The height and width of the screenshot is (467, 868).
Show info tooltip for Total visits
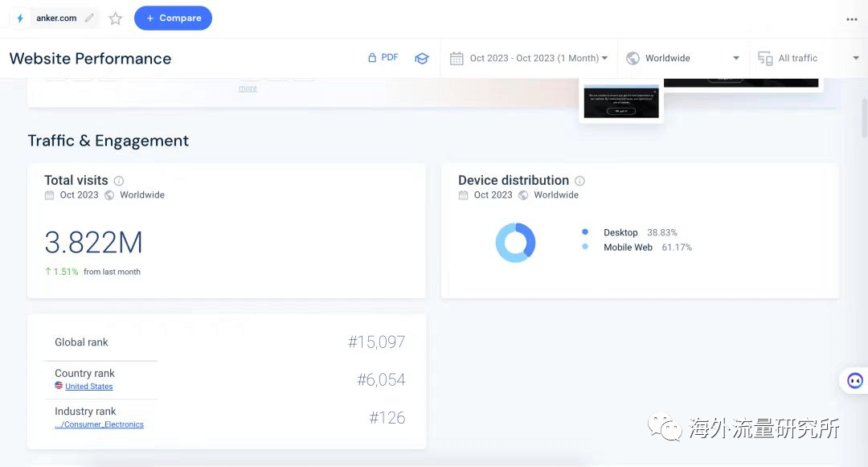point(119,181)
